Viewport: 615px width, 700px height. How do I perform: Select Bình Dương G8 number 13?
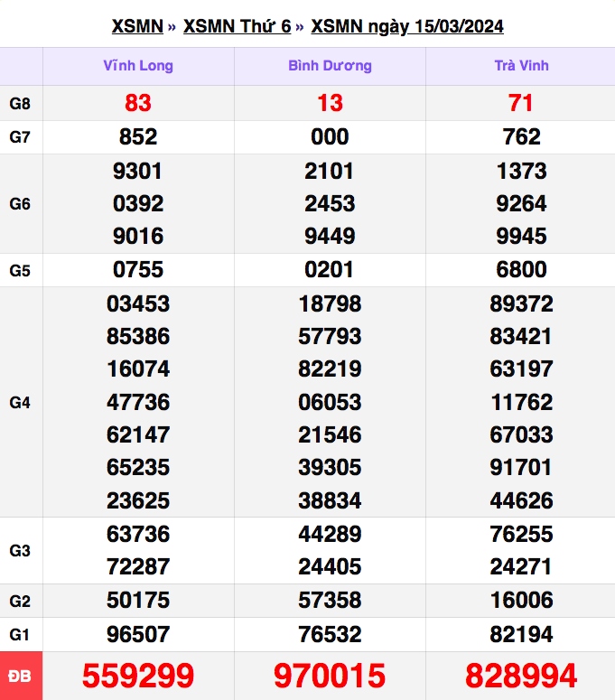(330, 103)
